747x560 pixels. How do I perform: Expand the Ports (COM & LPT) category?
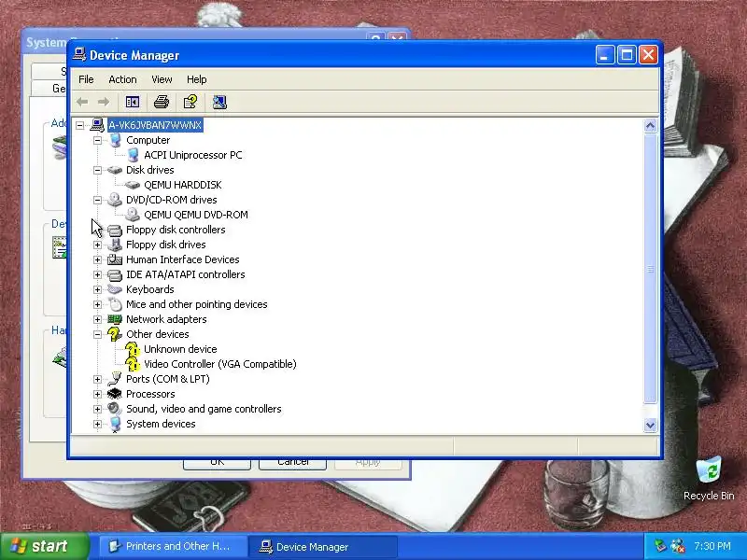click(x=98, y=379)
